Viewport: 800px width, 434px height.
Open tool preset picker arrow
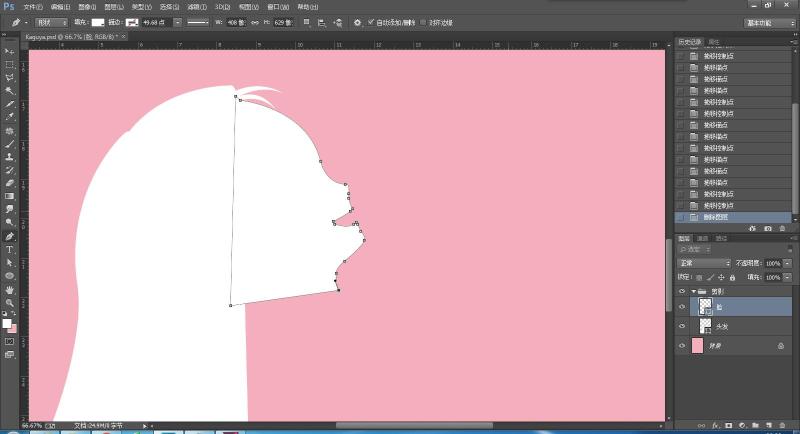point(26,22)
